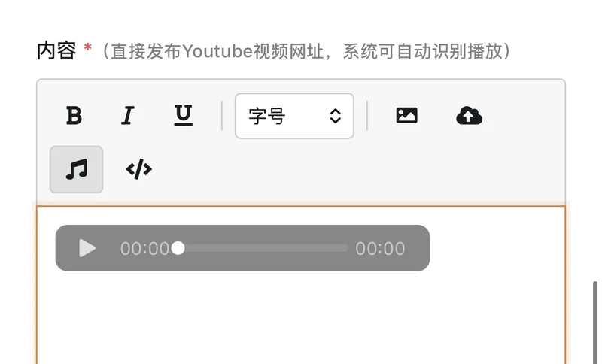602x364 pixels.
Task: Click the total duration 00:00 on the right
Action: [380, 248]
